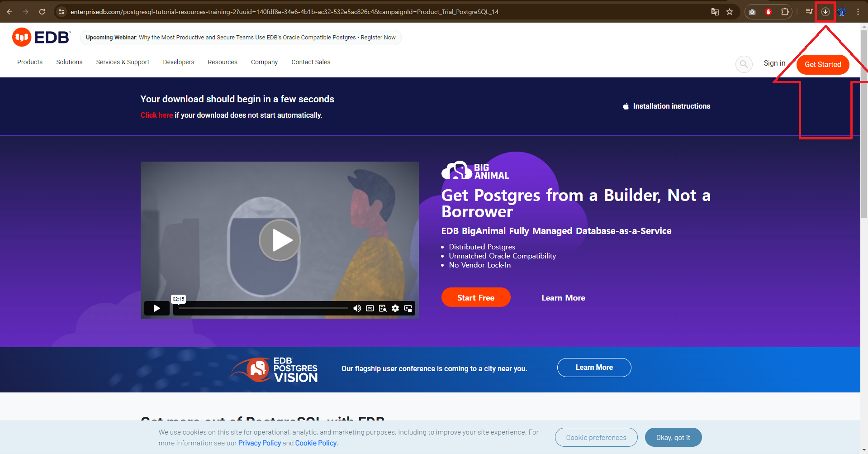Screen dimensions: 868x454
Task: Open the media controls music-note icon
Action: (809, 12)
